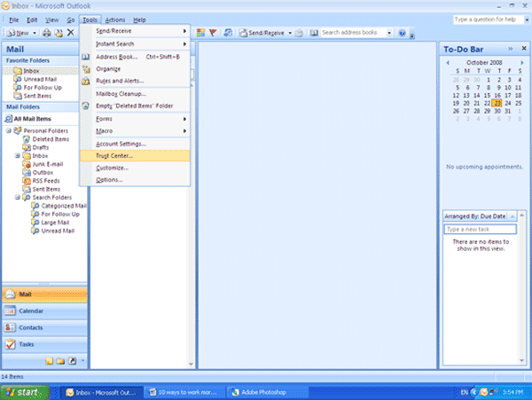Screen dimensions: 532x400
Task: Click the Notes icon in navigation pane
Action: pos(49,361)
